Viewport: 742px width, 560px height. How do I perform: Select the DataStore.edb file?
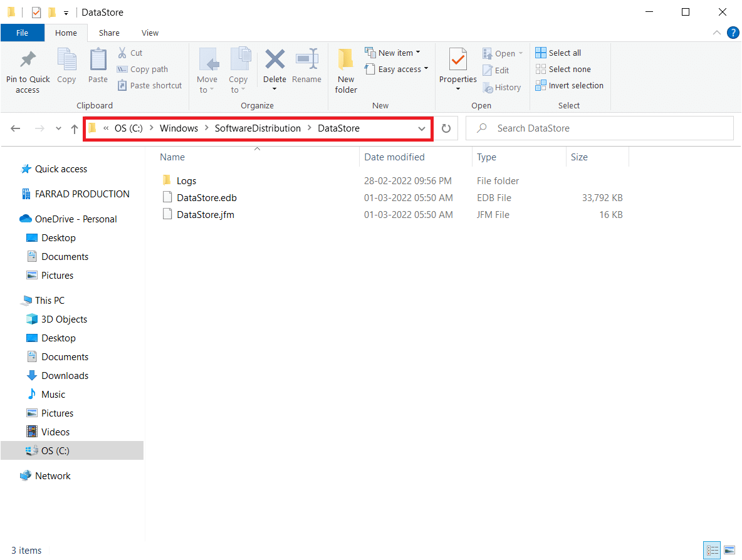click(206, 198)
